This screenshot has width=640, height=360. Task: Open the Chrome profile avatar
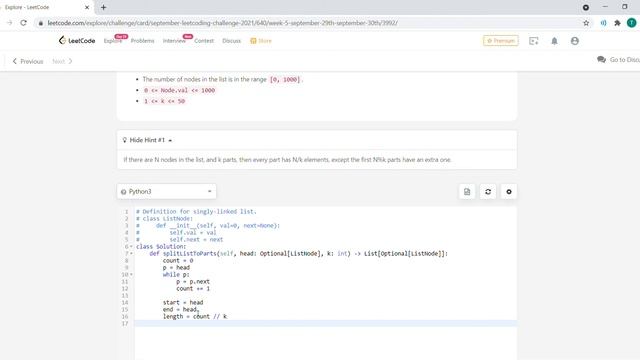(631, 23)
